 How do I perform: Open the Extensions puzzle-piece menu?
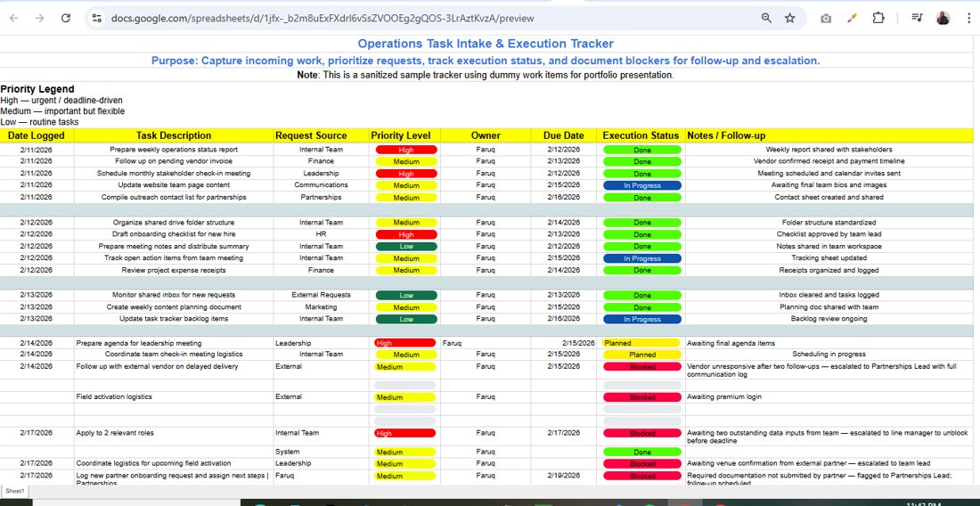tap(878, 18)
